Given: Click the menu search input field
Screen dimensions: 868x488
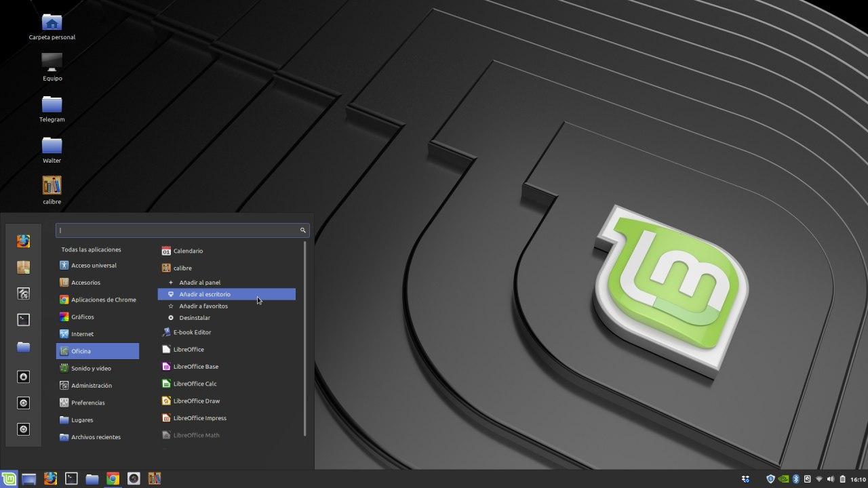Looking at the screenshot, I should pos(182,230).
